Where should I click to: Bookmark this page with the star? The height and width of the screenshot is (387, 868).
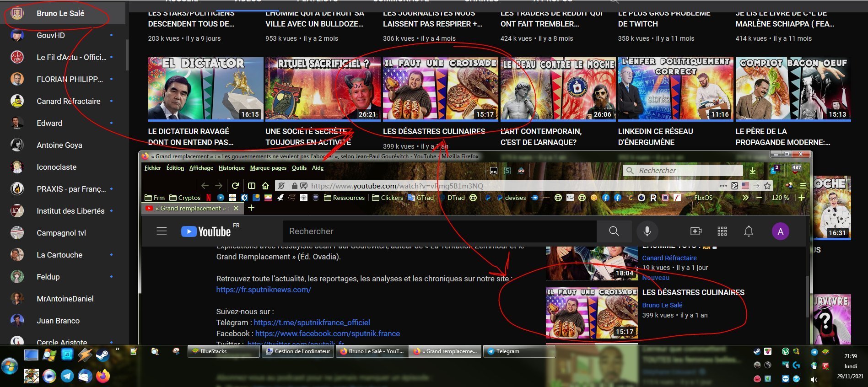pyautogui.click(x=767, y=186)
